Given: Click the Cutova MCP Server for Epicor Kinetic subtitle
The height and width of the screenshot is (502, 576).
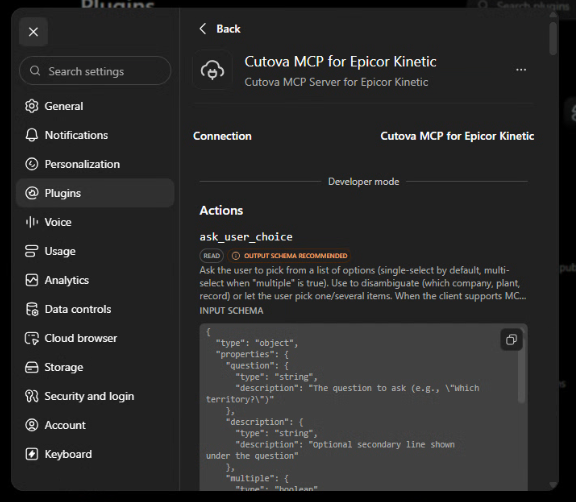Looking at the screenshot, I should coord(336,82).
